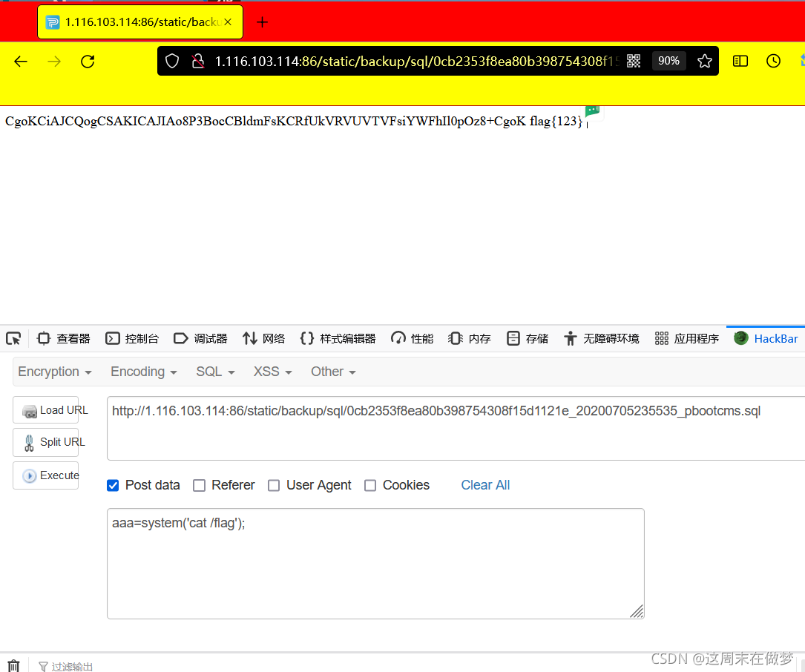
Task: Click the post data text area
Action: 375,564
